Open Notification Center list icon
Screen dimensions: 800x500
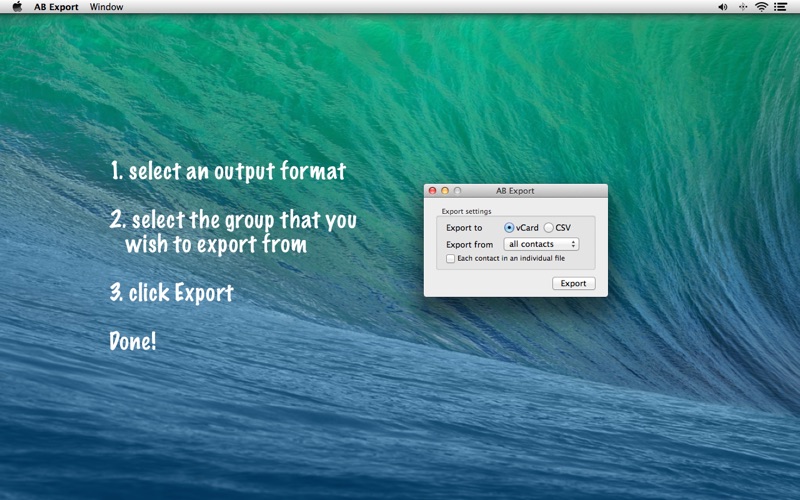[780, 7]
